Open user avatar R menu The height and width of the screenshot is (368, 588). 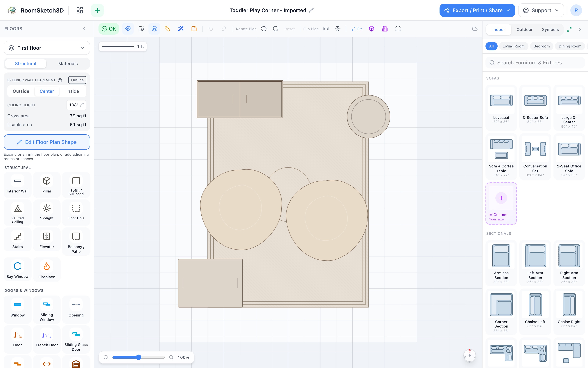click(576, 10)
